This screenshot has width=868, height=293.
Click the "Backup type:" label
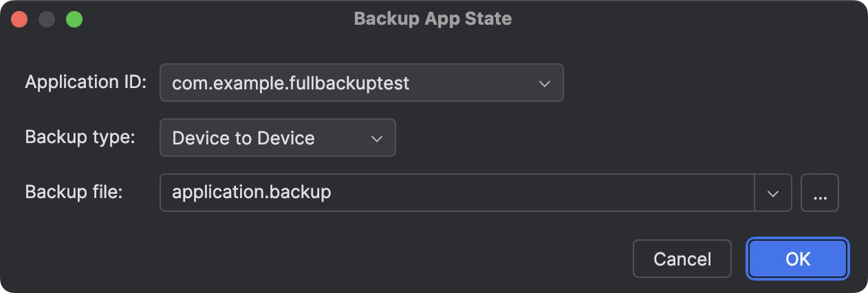pos(80,137)
